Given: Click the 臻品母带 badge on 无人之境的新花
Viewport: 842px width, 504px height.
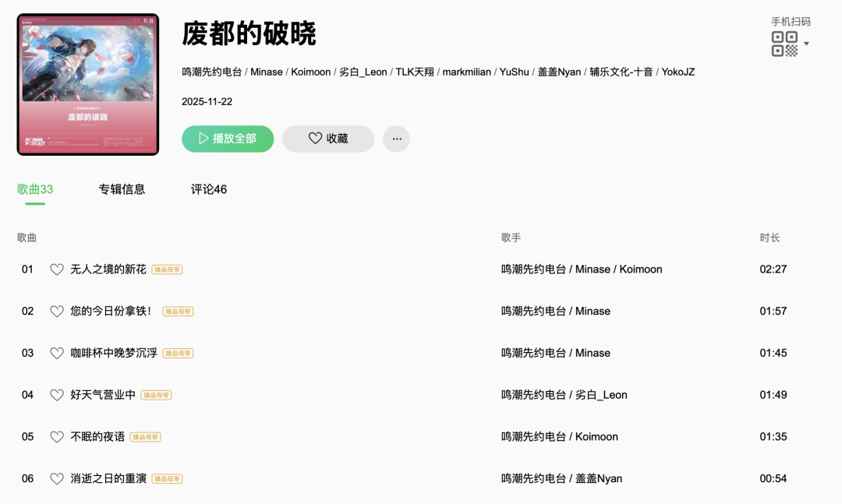Looking at the screenshot, I should [x=167, y=270].
